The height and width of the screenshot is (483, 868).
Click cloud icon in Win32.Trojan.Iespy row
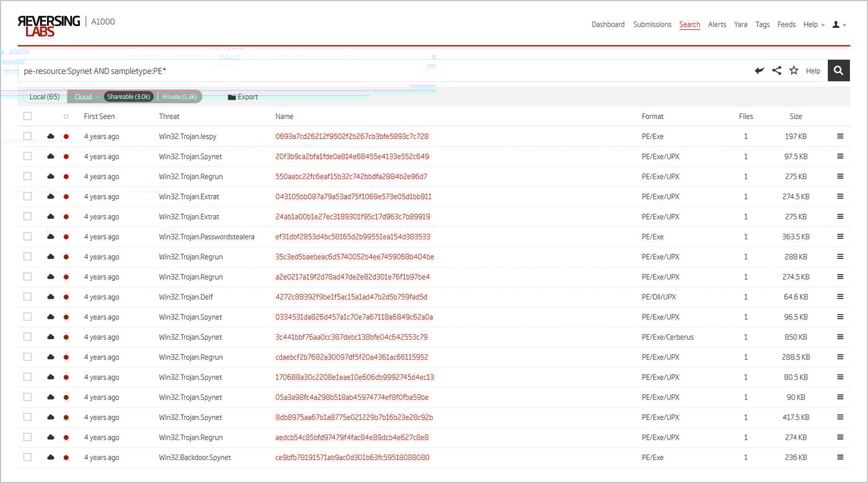pyautogui.click(x=51, y=136)
